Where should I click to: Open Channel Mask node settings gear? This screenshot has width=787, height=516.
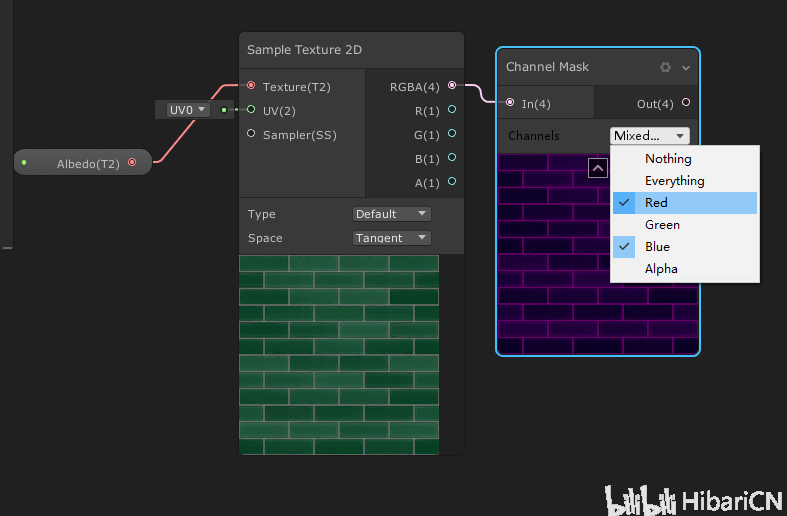[x=665, y=67]
